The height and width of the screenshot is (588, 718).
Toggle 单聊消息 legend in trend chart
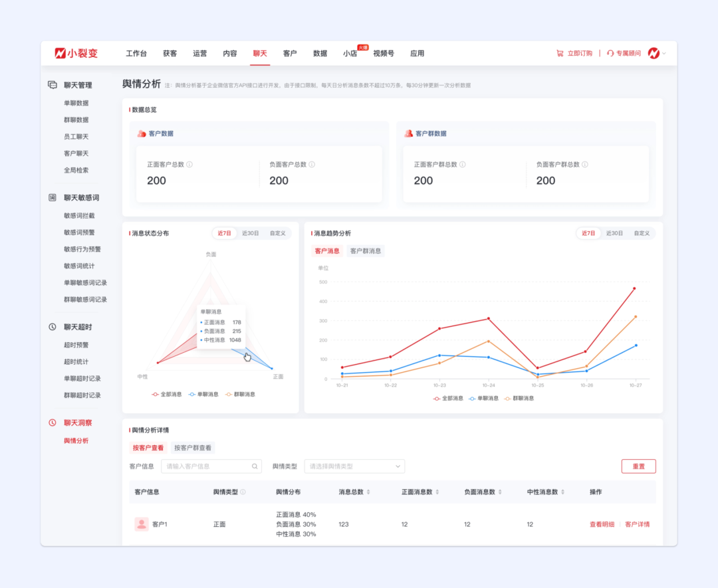pyautogui.click(x=483, y=398)
